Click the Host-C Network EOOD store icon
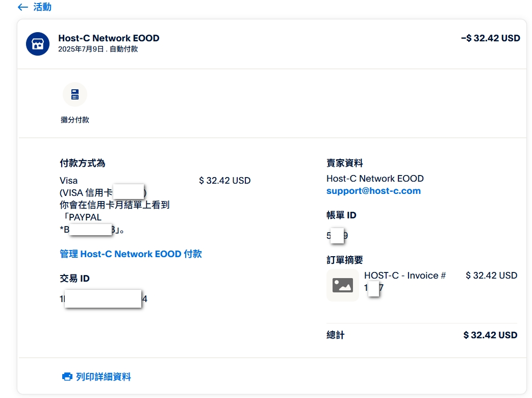 click(38, 44)
